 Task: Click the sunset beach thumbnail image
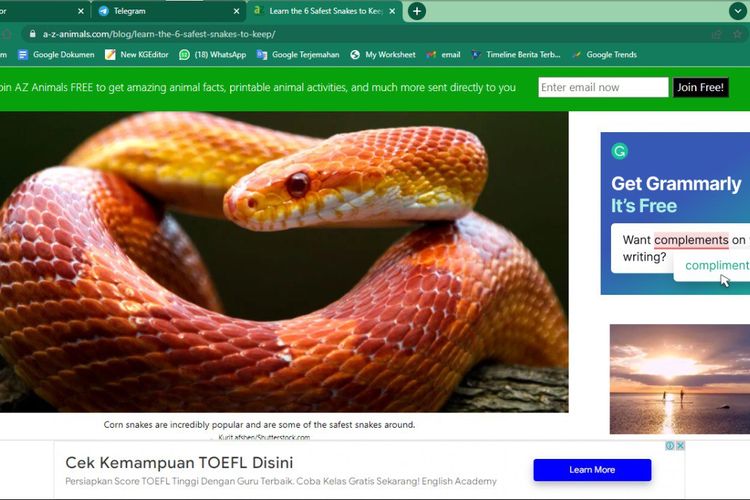(x=679, y=378)
